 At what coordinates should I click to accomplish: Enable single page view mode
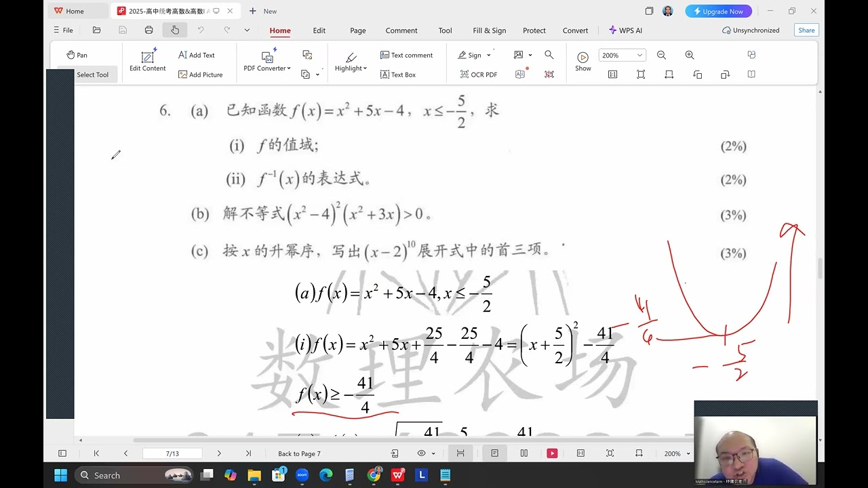(x=495, y=453)
